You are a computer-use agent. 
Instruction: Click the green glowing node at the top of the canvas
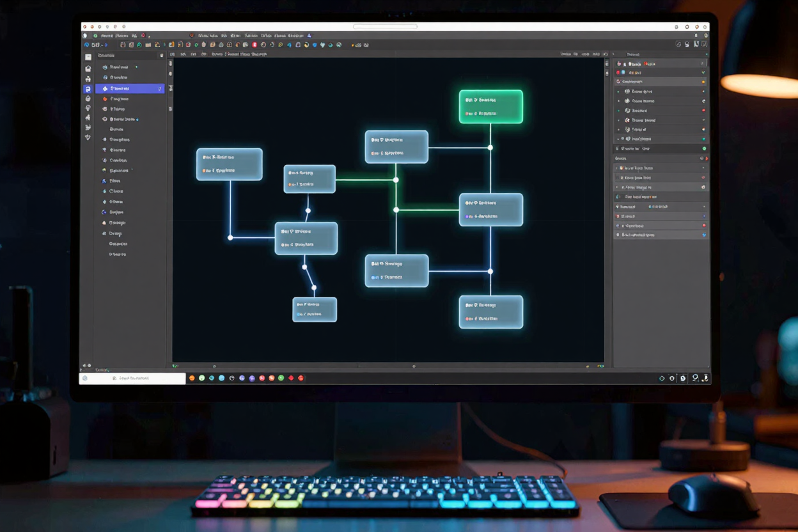tap(490, 106)
